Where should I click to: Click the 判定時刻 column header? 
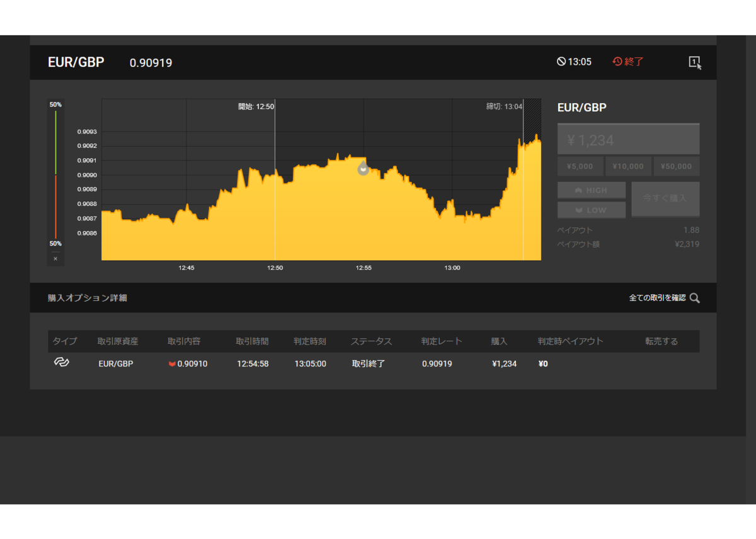pyautogui.click(x=310, y=341)
